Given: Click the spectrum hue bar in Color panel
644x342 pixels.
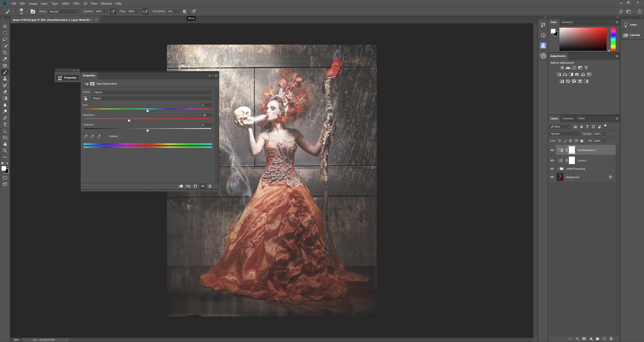Looking at the screenshot, I should click(x=613, y=39).
